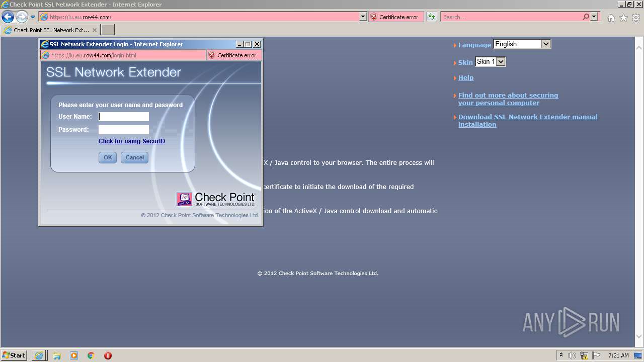This screenshot has height=362, width=644.
Task: Click the page copyright text 2012 Check Point
Action: (318, 274)
